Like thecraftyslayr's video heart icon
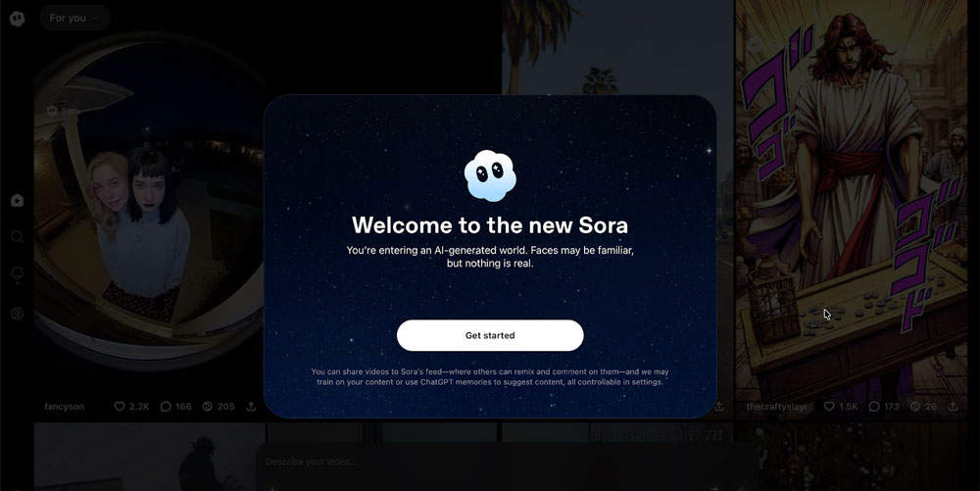 tap(829, 406)
